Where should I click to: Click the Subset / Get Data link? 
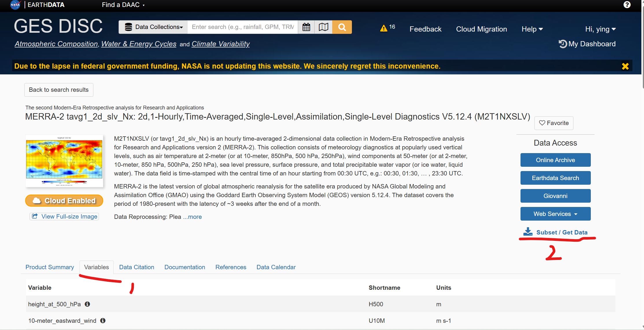pos(561,232)
